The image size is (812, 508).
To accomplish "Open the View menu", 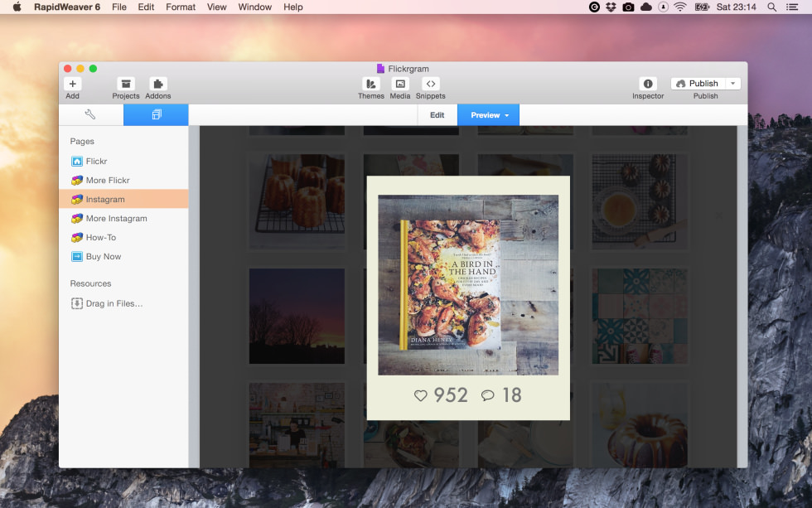I will tap(216, 7).
